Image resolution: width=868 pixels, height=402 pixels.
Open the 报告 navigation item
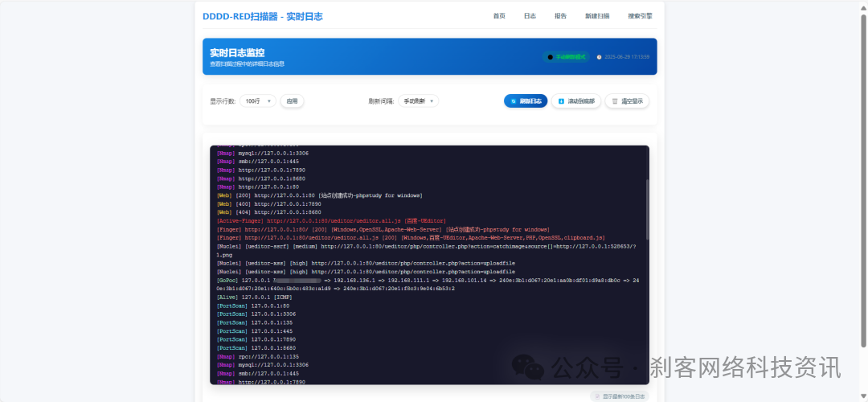[x=560, y=16]
